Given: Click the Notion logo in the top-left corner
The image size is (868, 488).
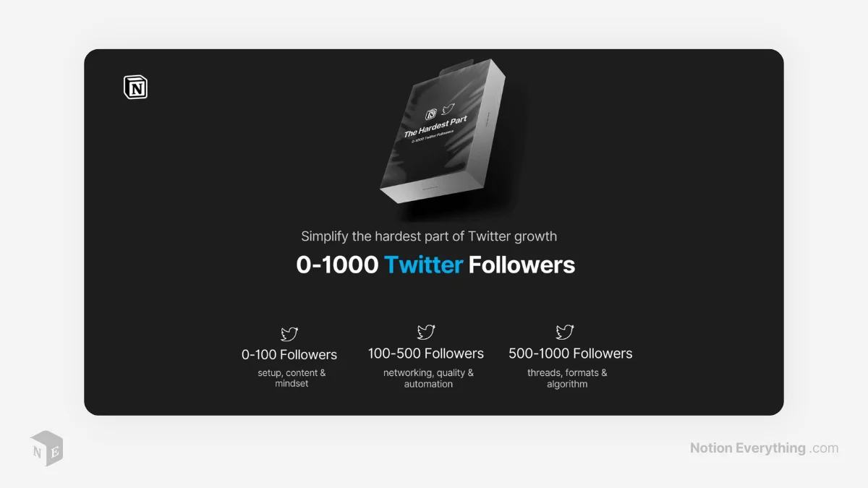Looking at the screenshot, I should pyautogui.click(x=135, y=87).
